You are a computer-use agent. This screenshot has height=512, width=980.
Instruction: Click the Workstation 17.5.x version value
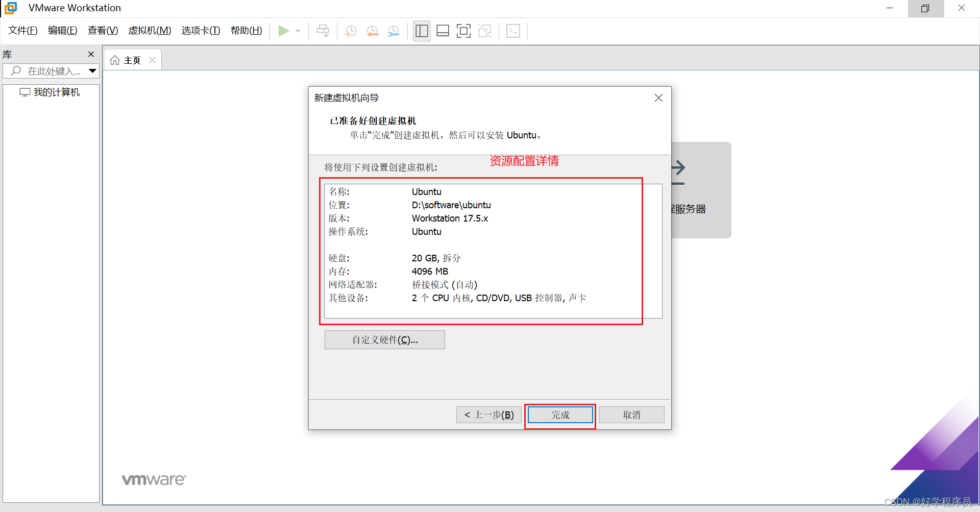pos(450,218)
